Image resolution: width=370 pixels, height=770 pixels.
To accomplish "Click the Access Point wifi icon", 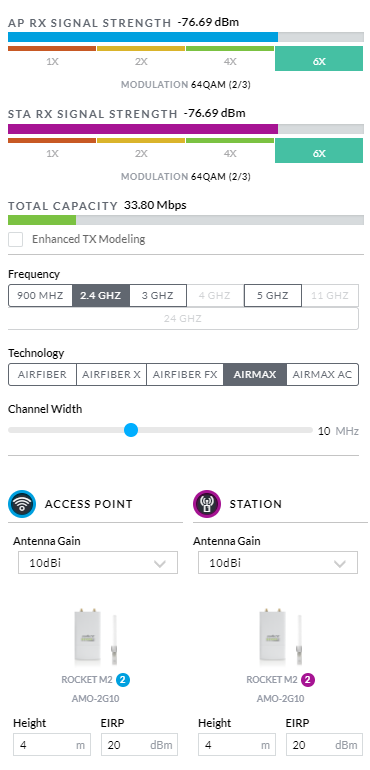I will (22, 504).
